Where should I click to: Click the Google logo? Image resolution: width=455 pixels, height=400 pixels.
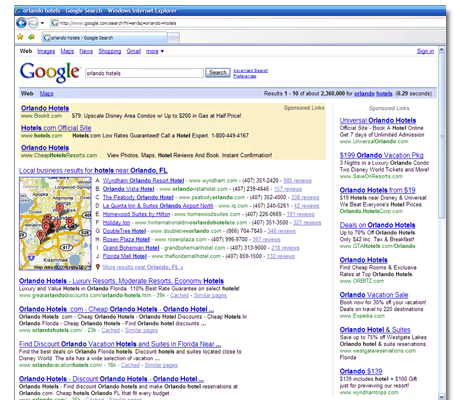click(50, 72)
